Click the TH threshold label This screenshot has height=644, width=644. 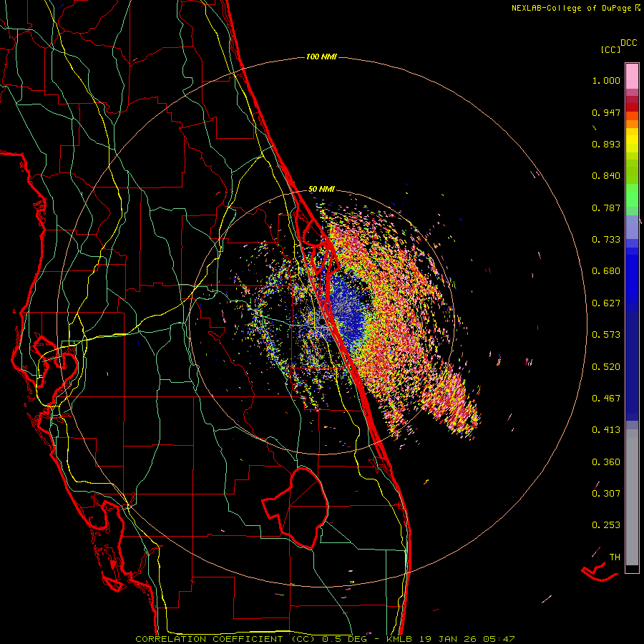point(615,557)
